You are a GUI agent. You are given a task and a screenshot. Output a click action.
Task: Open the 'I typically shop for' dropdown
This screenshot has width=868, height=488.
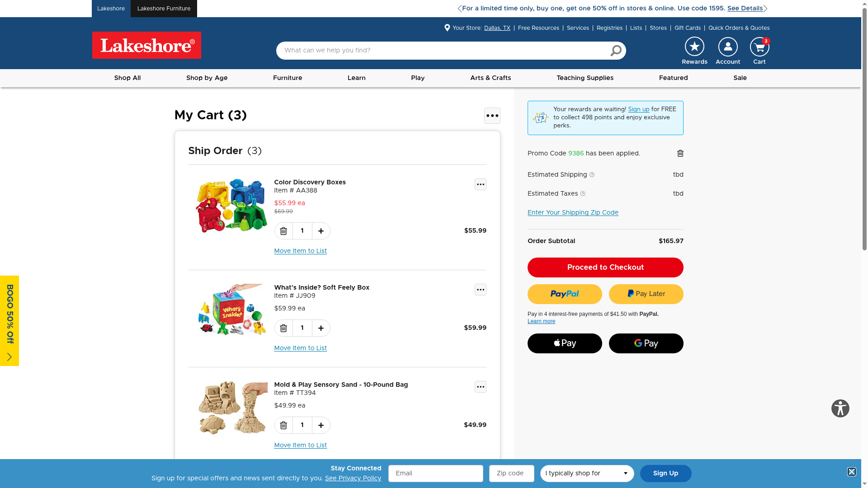[587, 474]
